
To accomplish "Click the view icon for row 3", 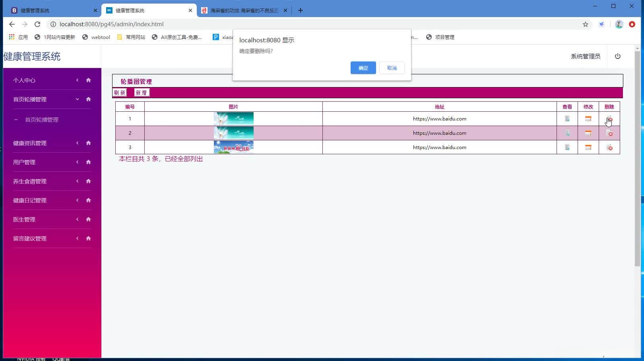I will pos(567,147).
